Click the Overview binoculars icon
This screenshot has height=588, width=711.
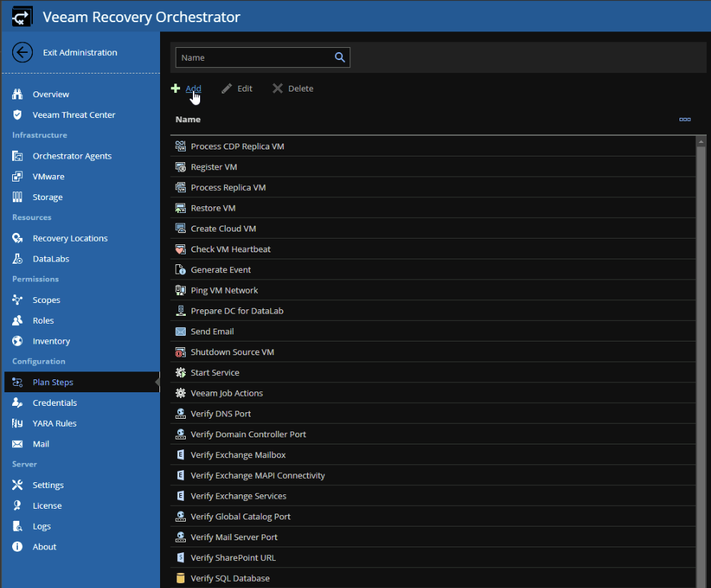click(17, 94)
